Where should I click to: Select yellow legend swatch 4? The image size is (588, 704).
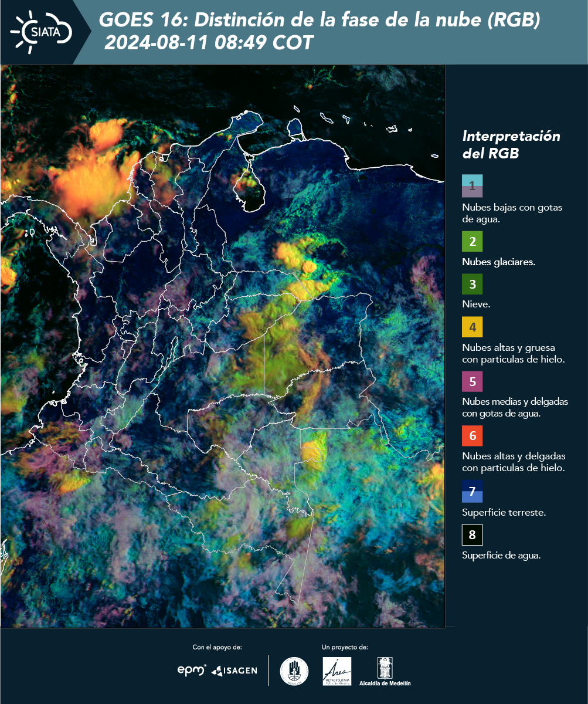[x=472, y=327]
